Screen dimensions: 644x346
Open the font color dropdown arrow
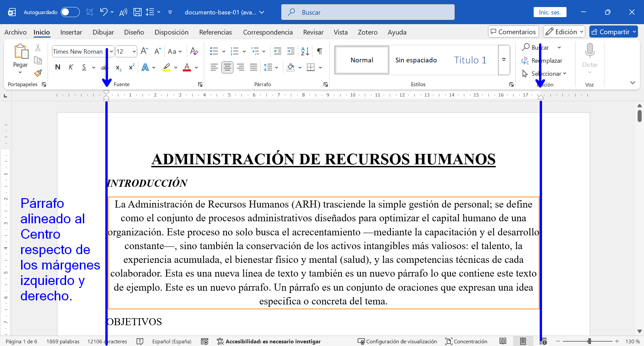[x=196, y=67]
